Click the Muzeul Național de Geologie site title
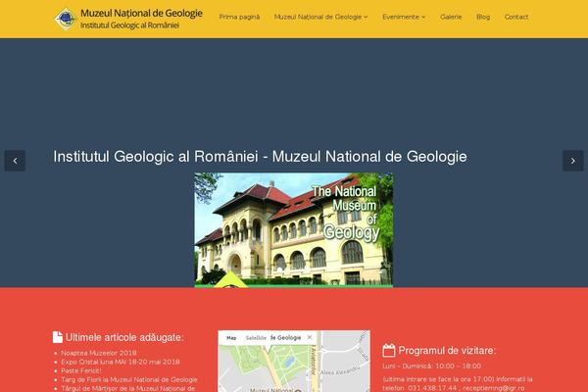The height and width of the screenshot is (392, 588). (x=141, y=13)
